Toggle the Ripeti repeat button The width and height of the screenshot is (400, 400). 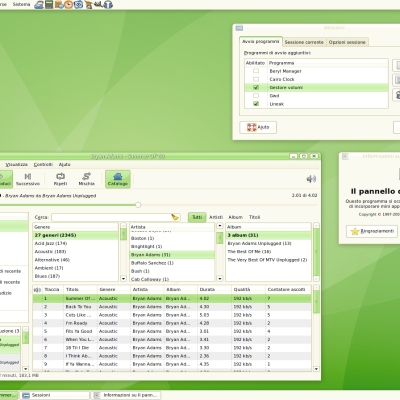pos(60,179)
